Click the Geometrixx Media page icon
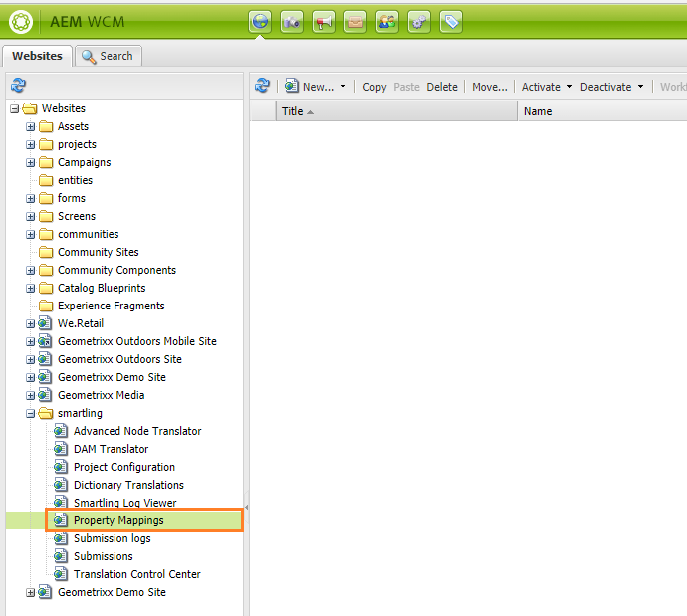687x616 pixels. click(45, 395)
